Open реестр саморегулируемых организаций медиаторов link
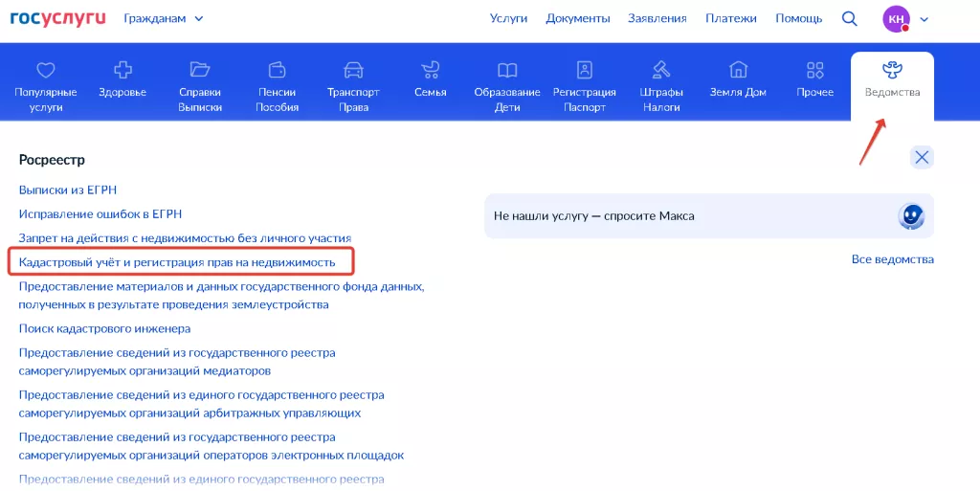This screenshot has height=491, width=980. (x=177, y=362)
